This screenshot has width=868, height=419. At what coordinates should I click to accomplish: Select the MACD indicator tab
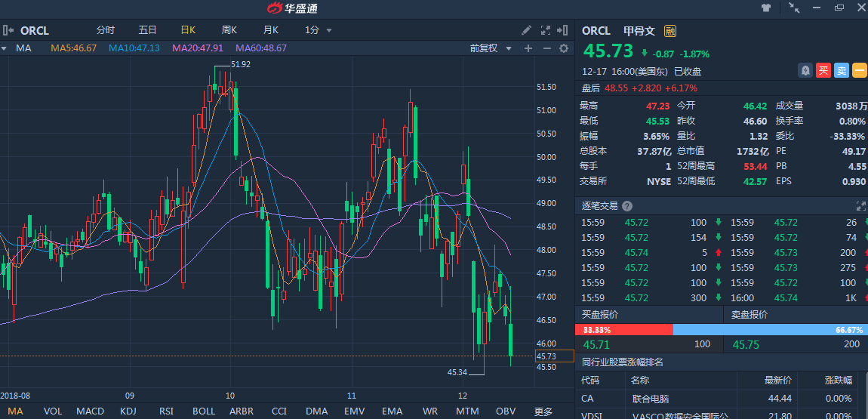point(91,411)
